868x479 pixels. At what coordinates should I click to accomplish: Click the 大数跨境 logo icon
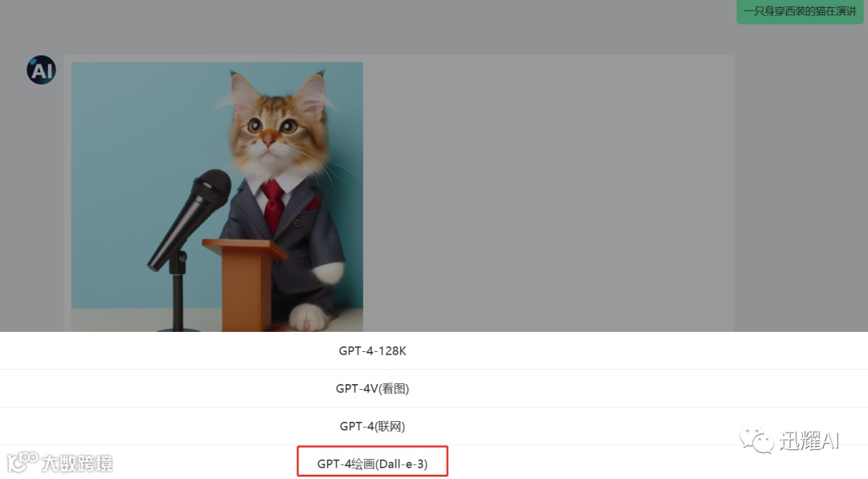coord(23,462)
